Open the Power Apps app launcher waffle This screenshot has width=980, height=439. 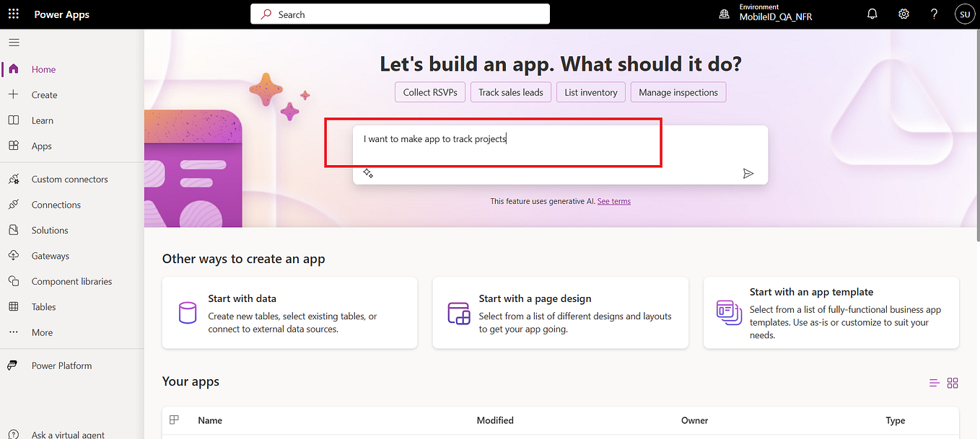tap(13, 14)
